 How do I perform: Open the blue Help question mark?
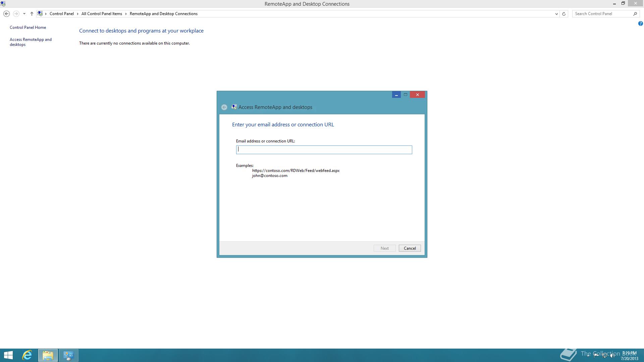(x=640, y=23)
